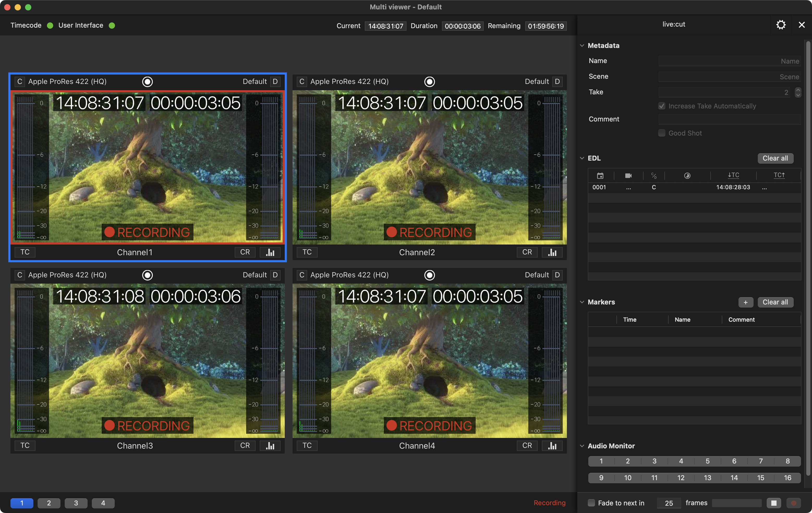812x513 pixels.
Task: Click the EDL clock column icon
Action: (687, 175)
